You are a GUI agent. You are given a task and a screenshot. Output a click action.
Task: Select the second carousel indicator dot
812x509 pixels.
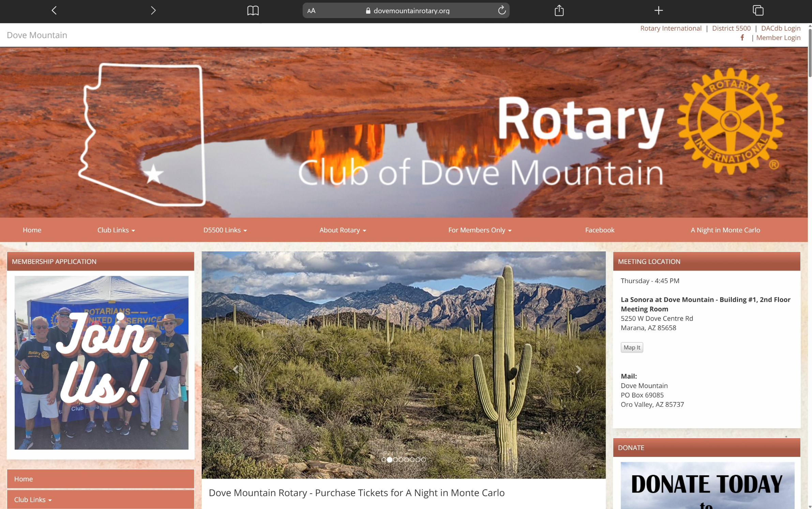point(390,460)
